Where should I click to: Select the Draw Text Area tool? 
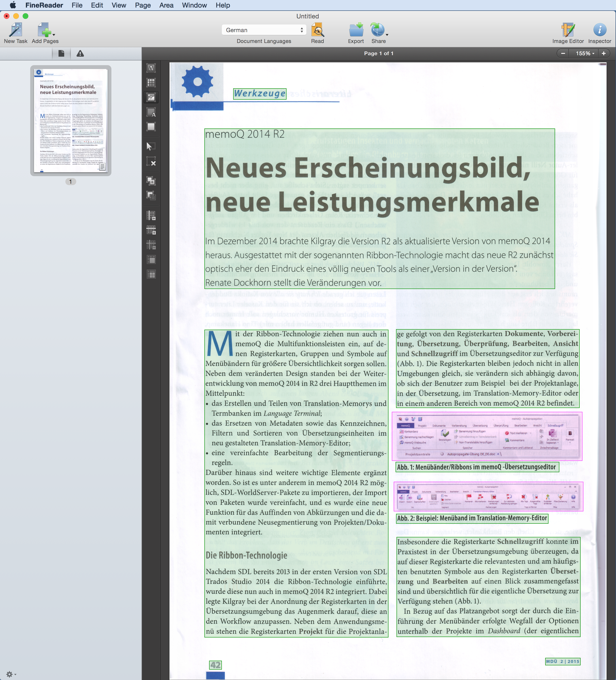151,68
